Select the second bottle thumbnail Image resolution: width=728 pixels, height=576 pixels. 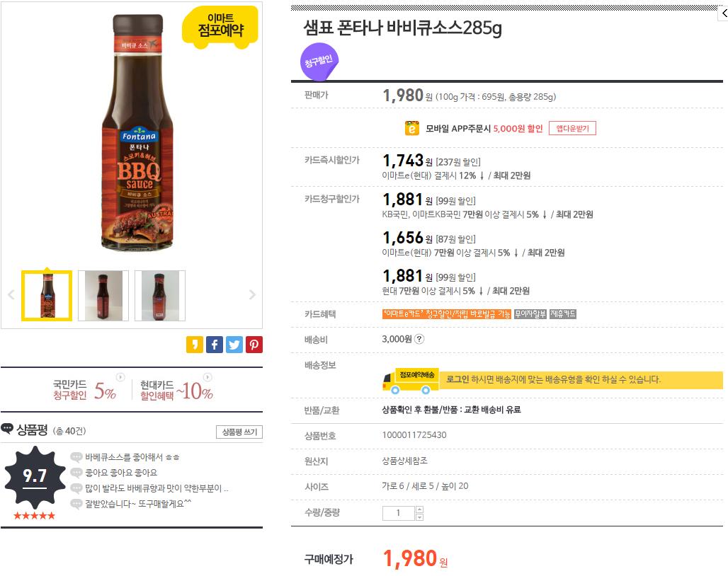tap(103, 296)
